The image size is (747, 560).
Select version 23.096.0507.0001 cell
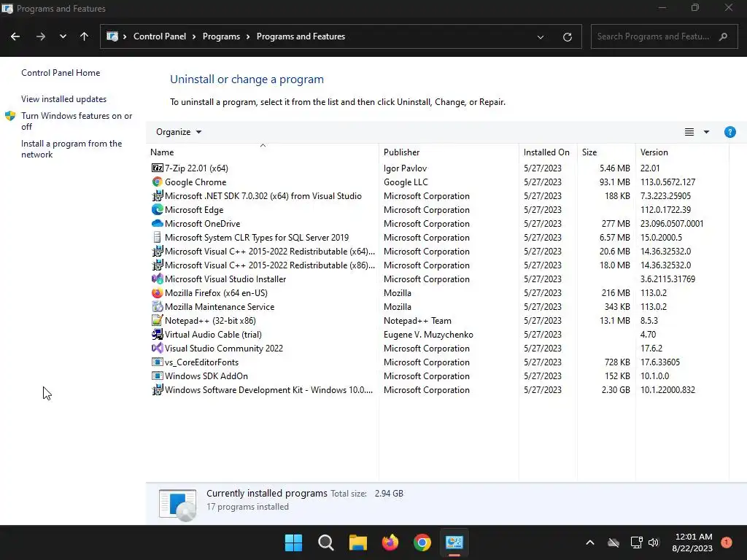click(x=672, y=223)
